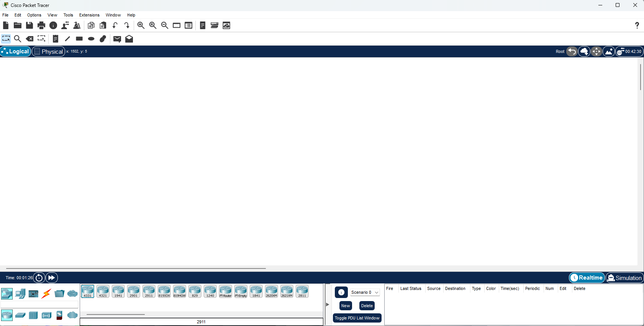The width and height of the screenshot is (644, 326).
Task: Save the network with the floppy disk icon
Action: [x=29, y=25]
